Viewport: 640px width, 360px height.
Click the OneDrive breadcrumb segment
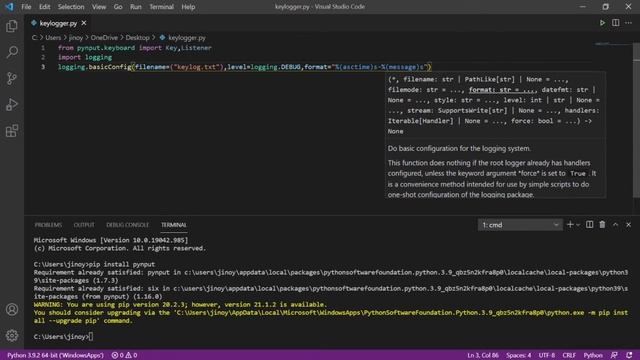tap(104, 38)
